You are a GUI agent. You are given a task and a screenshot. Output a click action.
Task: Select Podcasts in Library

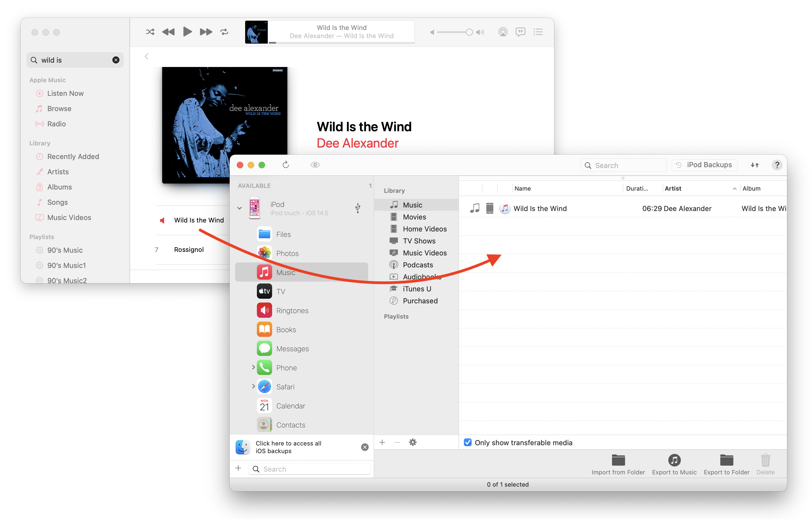pyautogui.click(x=416, y=265)
